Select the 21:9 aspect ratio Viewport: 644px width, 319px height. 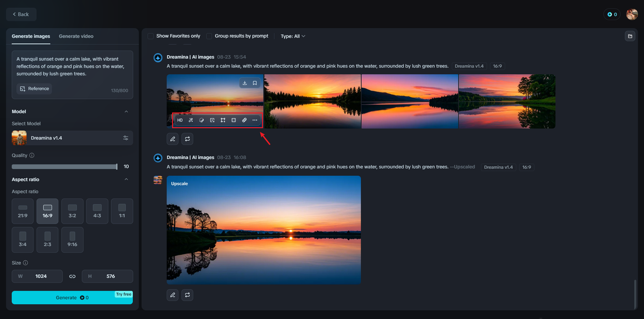click(23, 211)
